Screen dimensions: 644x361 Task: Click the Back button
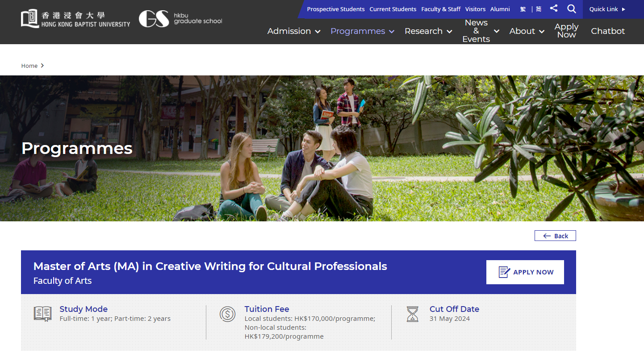pyautogui.click(x=555, y=236)
